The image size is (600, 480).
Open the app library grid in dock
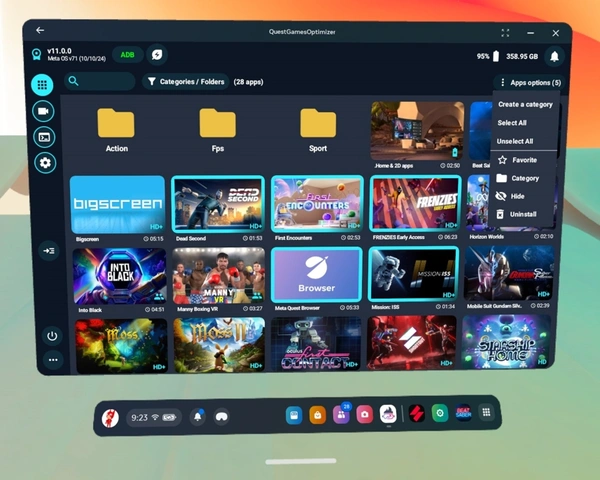[487, 413]
